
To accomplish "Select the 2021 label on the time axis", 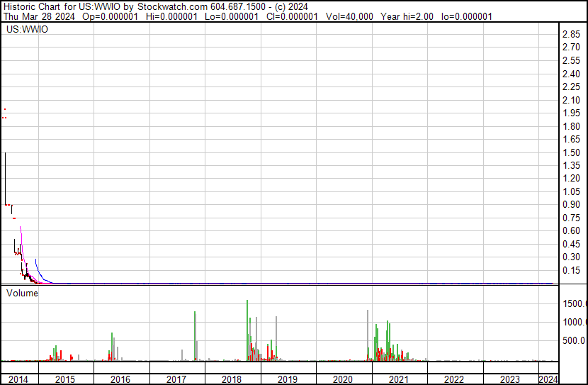I will [x=399, y=379].
